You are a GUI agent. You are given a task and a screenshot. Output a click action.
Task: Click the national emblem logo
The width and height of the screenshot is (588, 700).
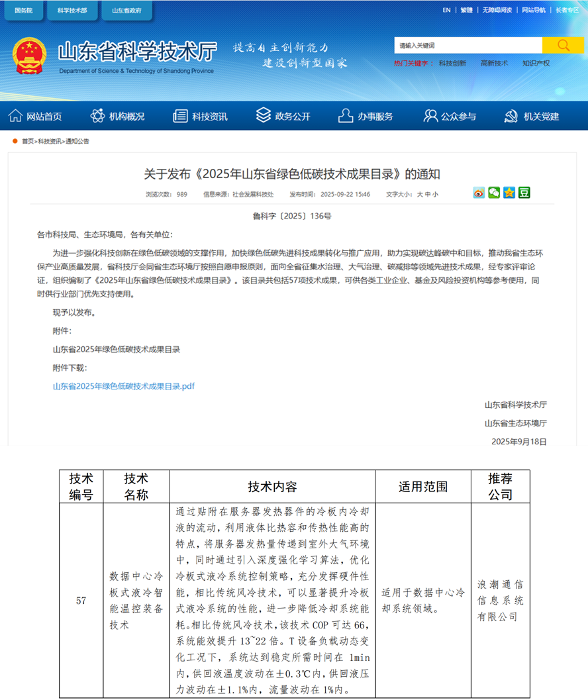pyautogui.click(x=30, y=56)
